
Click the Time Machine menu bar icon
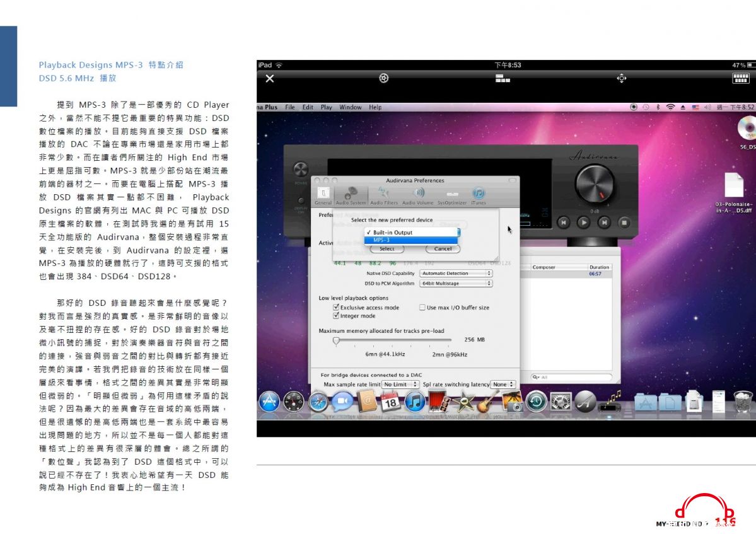pyautogui.click(x=646, y=107)
